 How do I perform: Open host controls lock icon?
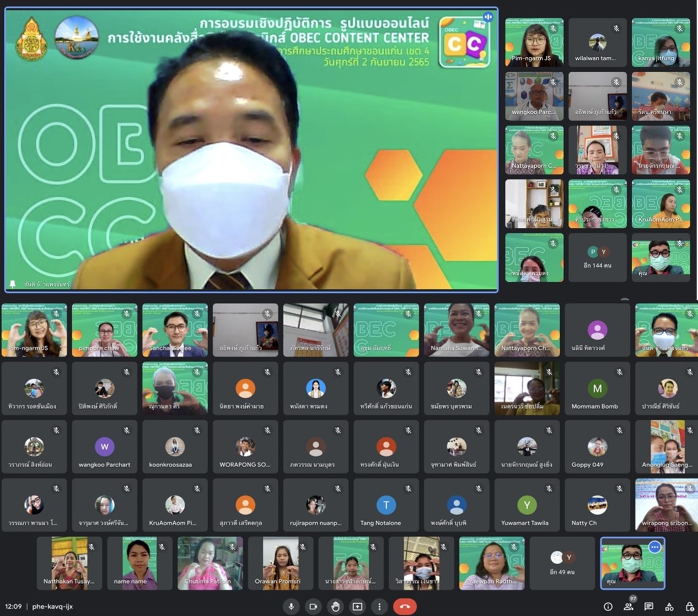[689, 607]
